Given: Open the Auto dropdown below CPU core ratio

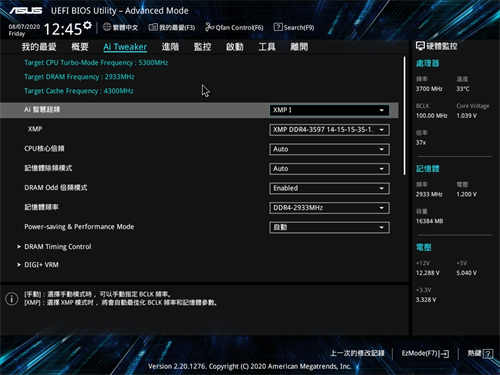Looking at the screenshot, I should [x=329, y=169].
